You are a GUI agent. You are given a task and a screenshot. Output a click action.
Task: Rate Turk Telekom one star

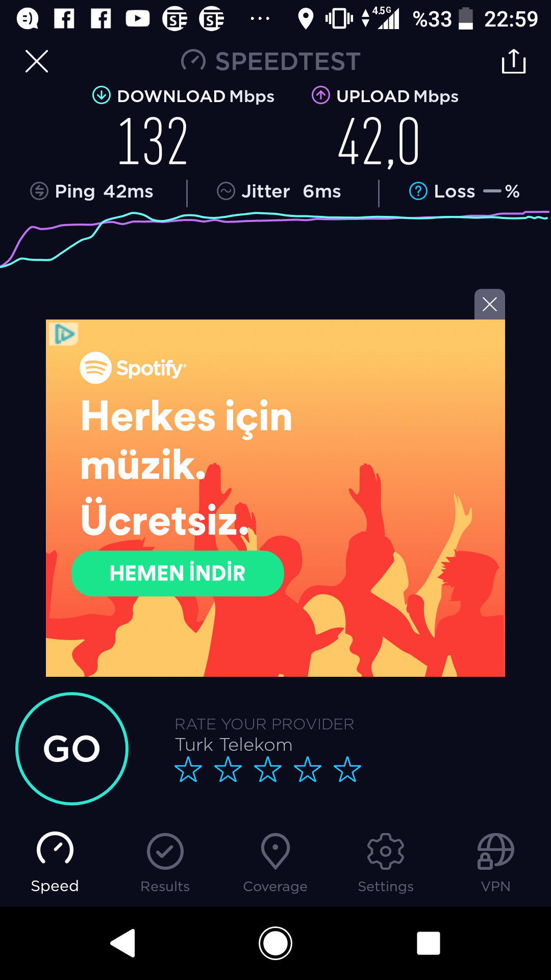[x=188, y=770]
